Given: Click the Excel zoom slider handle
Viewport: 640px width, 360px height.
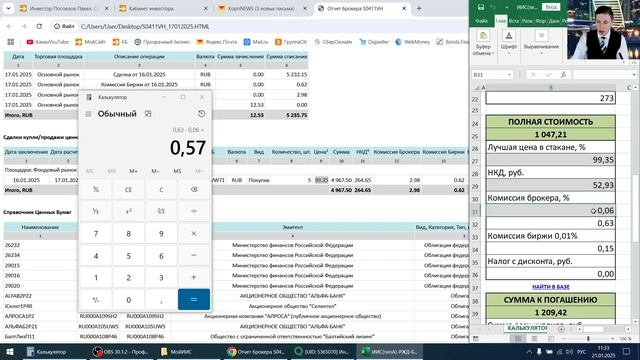Looking at the screenshot, I should (x=588, y=339).
